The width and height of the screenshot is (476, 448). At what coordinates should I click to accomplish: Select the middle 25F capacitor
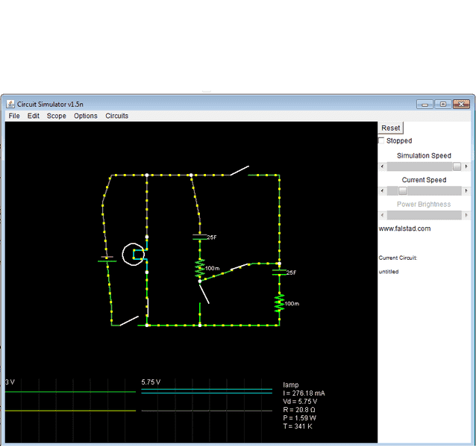coord(200,237)
